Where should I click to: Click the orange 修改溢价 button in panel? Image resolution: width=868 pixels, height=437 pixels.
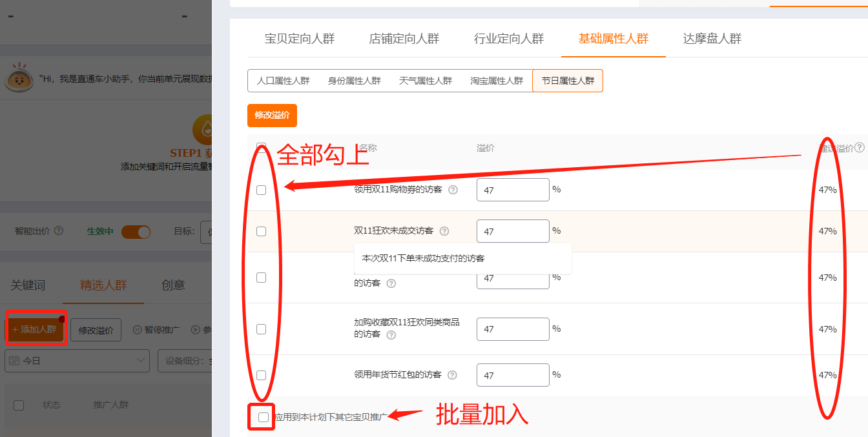tap(272, 116)
